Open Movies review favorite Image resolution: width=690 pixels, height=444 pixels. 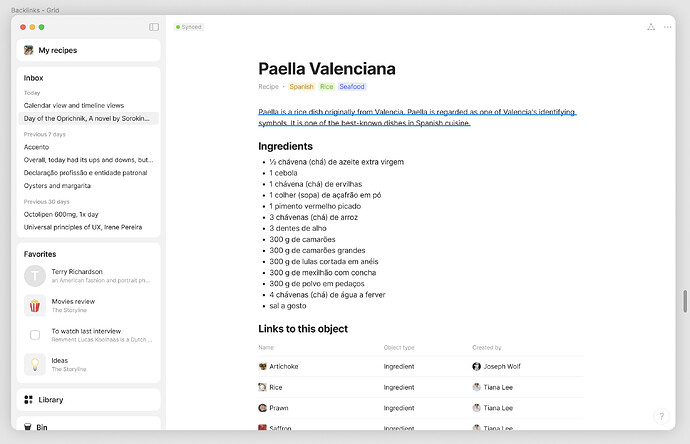(88, 305)
